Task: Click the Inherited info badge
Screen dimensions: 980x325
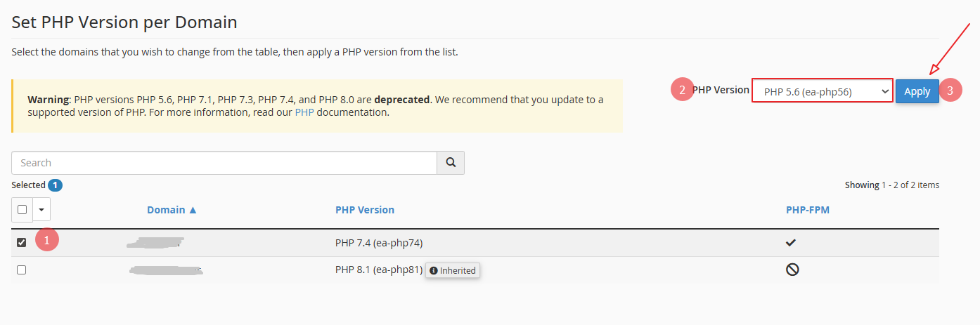Action: 453,270
